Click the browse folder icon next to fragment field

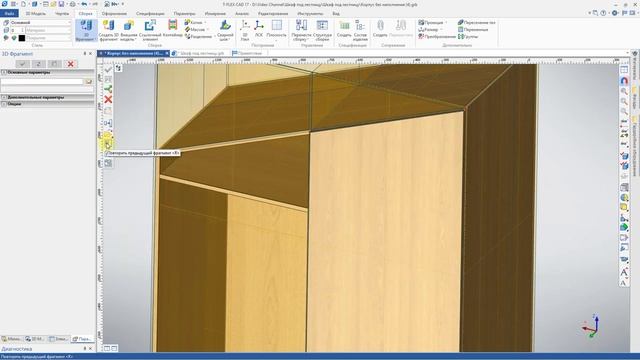pyautogui.click(x=89, y=82)
